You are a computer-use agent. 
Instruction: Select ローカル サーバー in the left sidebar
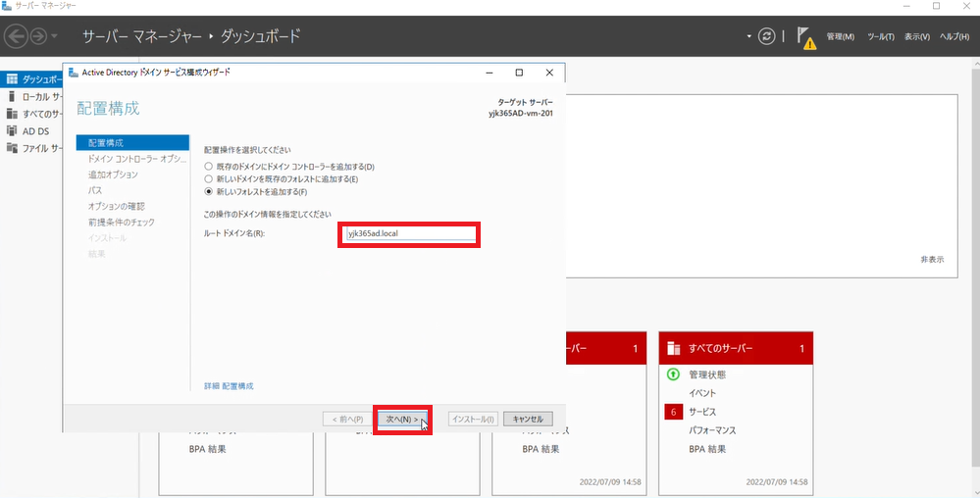click(x=31, y=97)
